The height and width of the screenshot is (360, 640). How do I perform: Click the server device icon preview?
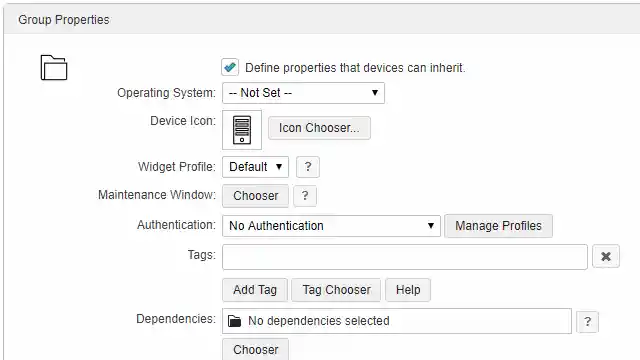coord(242,130)
